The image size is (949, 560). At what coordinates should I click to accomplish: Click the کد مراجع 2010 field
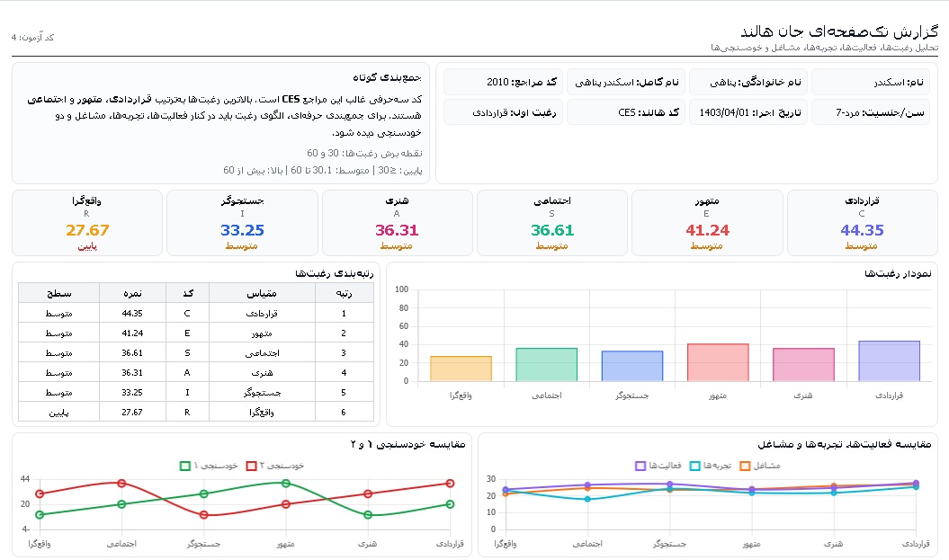click(x=503, y=82)
